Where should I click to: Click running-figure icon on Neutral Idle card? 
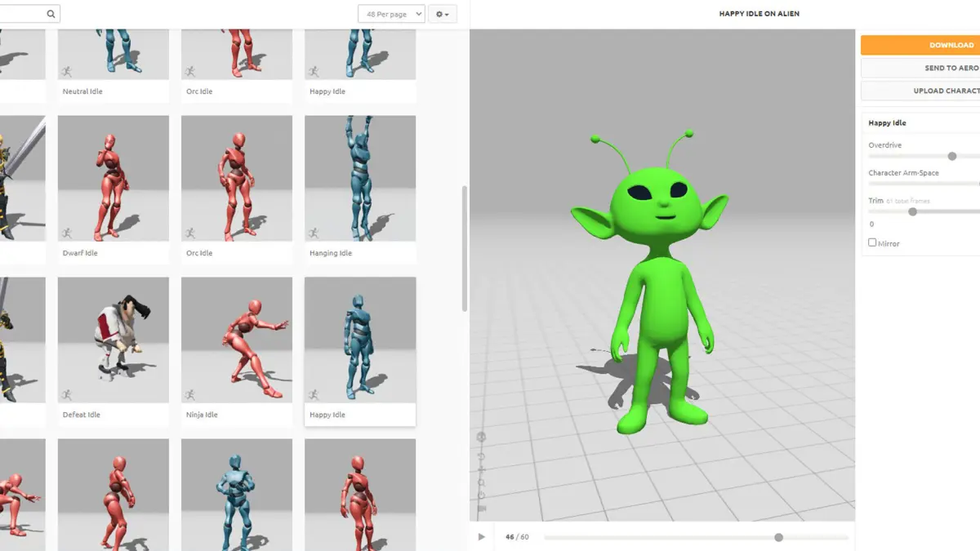tap(67, 72)
